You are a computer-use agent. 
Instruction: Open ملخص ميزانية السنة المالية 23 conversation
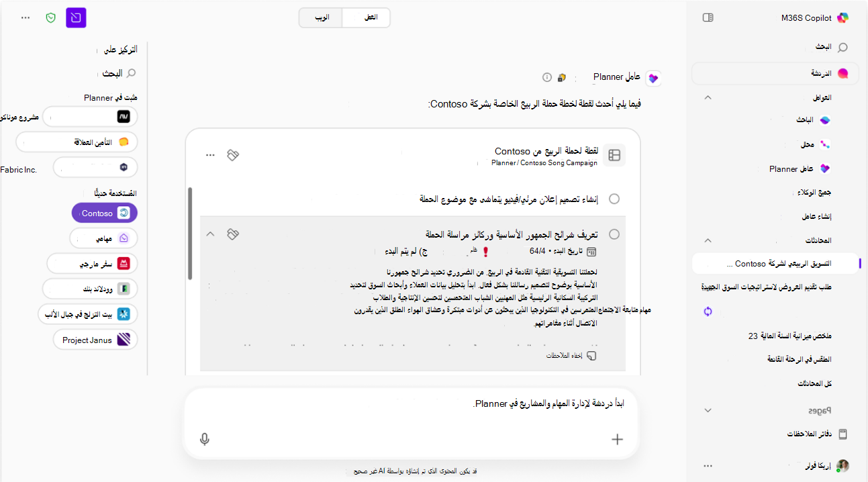click(790, 336)
